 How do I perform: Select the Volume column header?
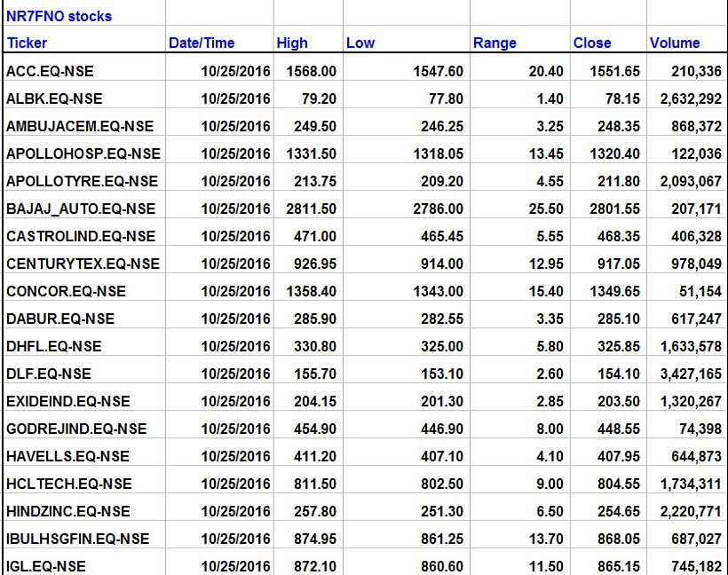(x=675, y=43)
